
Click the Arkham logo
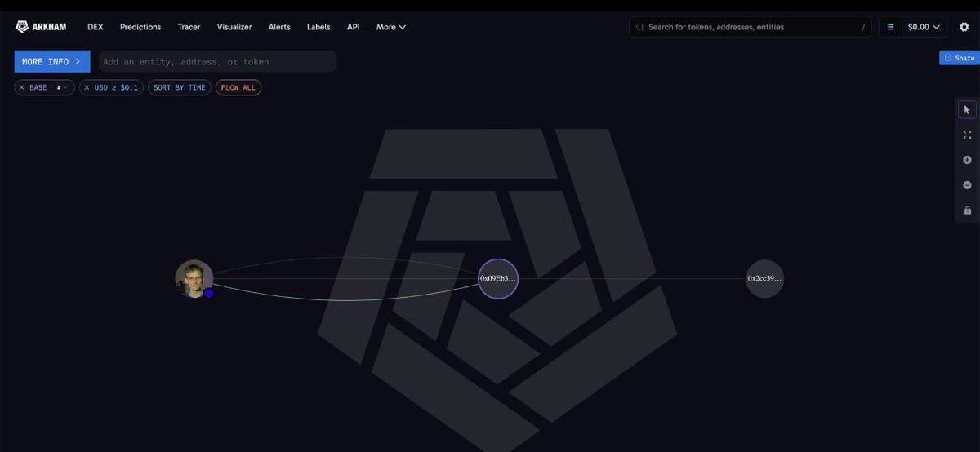[x=41, y=27]
